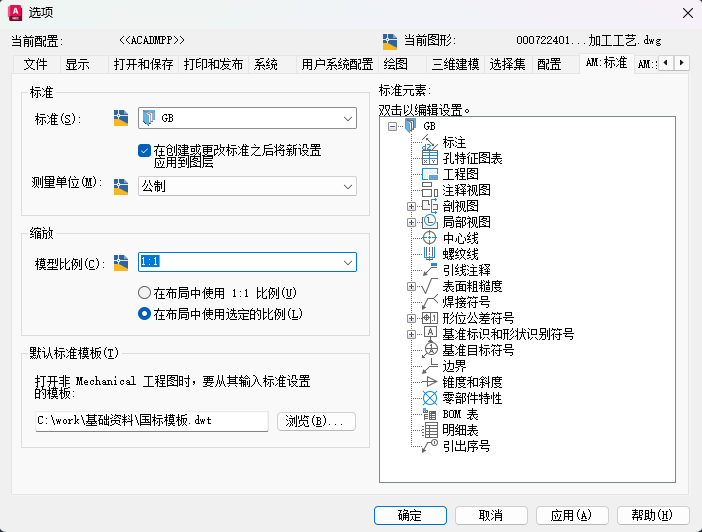
Task: Switch to the 三维建模 tab
Action: tap(455, 64)
